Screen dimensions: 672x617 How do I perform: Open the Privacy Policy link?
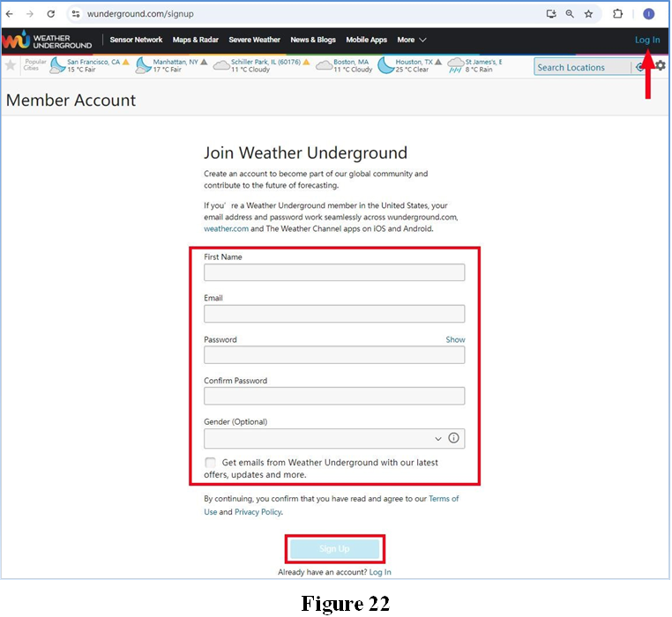point(258,512)
